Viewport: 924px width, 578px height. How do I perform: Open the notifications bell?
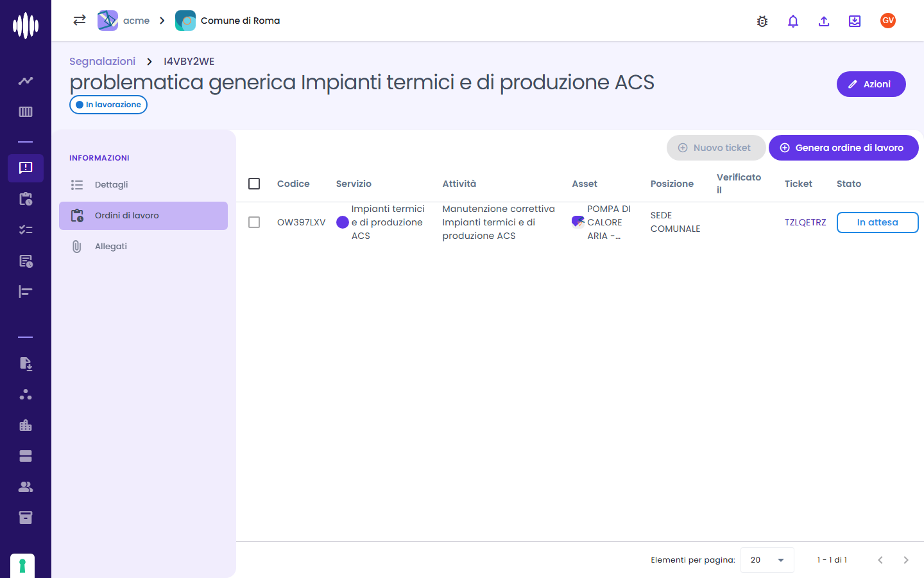click(x=793, y=21)
